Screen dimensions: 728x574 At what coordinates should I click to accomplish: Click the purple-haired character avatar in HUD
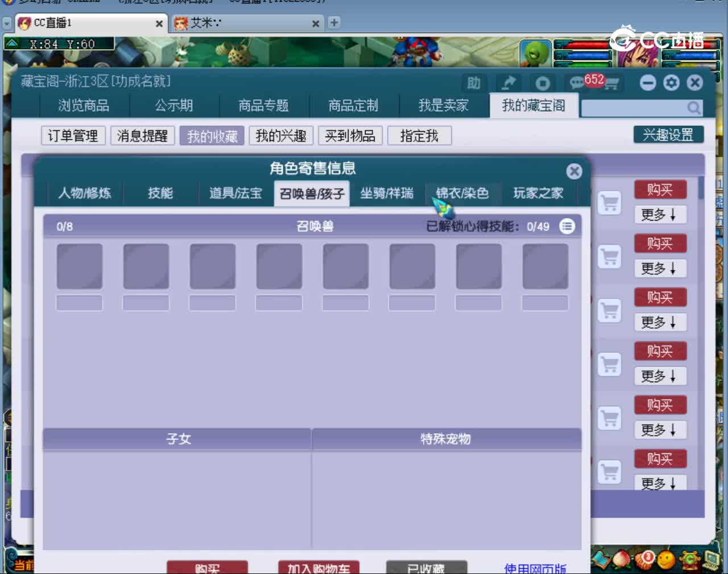637,55
